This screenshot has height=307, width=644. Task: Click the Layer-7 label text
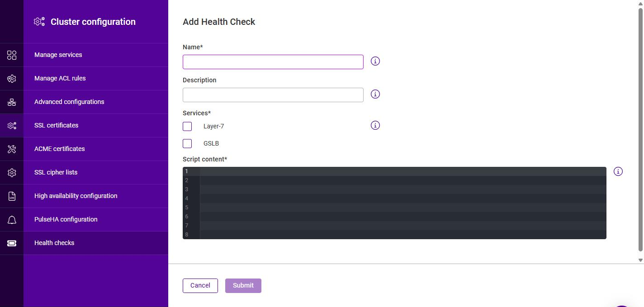pyautogui.click(x=213, y=126)
